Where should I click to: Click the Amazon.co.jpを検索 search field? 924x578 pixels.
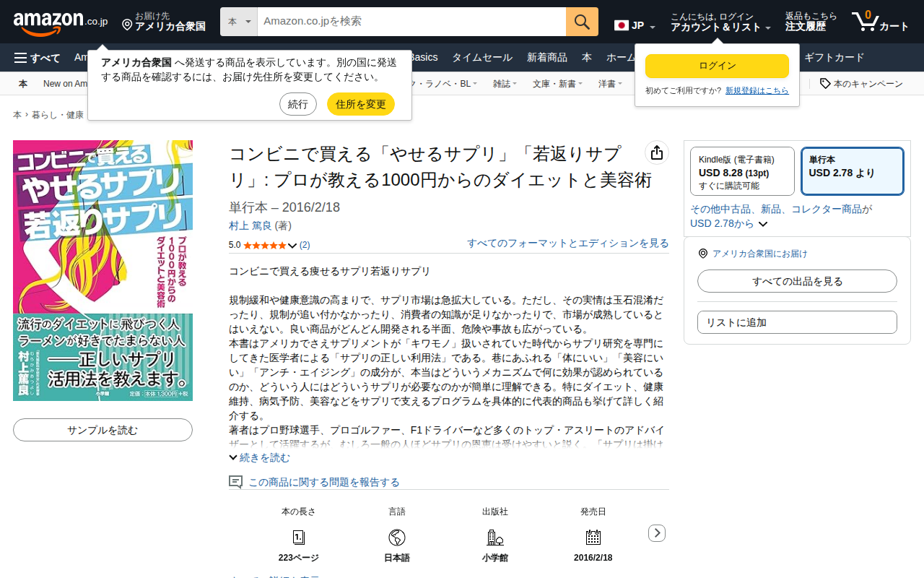pos(411,22)
